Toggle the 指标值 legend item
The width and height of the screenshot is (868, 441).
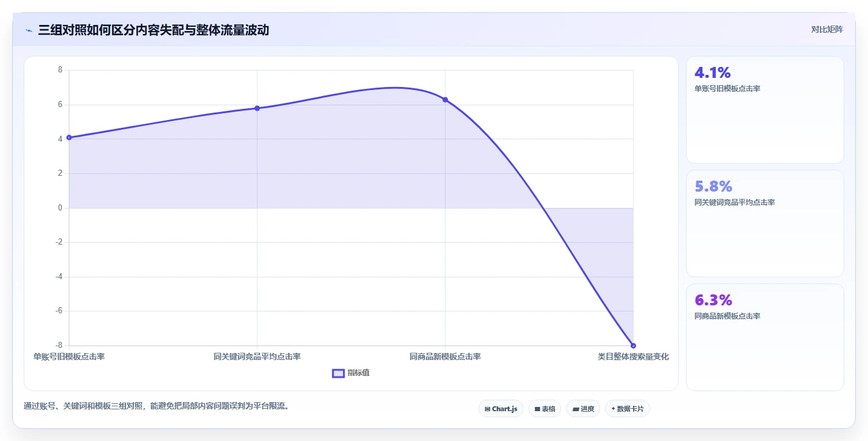pos(351,373)
